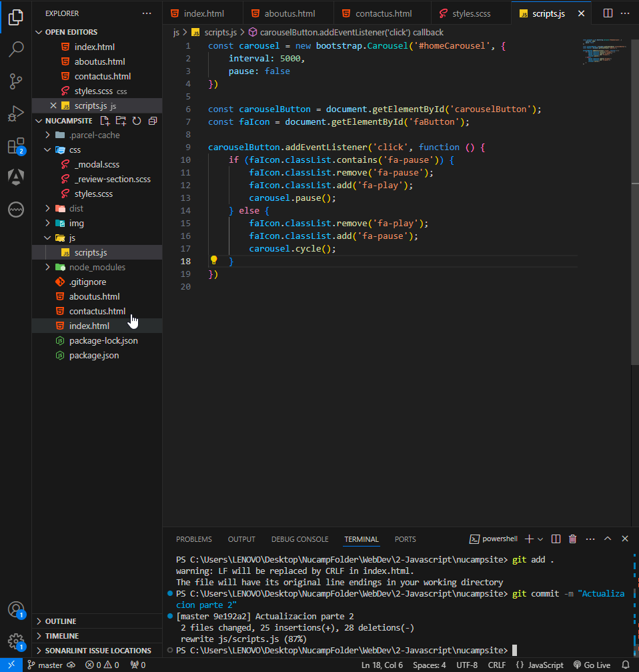
Task: Switch to the aboutus.html editor tab
Action: pyautogui.click(x=288, y=13)
